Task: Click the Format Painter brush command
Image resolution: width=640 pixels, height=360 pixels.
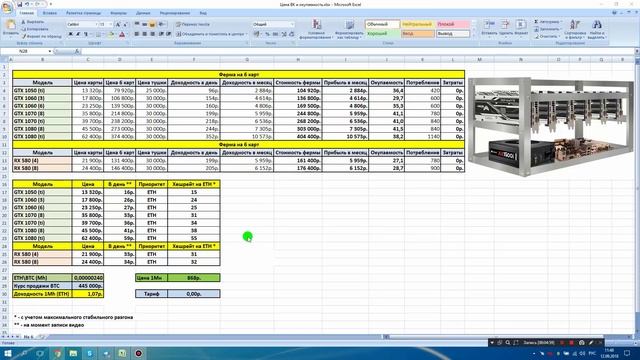Action: click(x=42, y=36)
